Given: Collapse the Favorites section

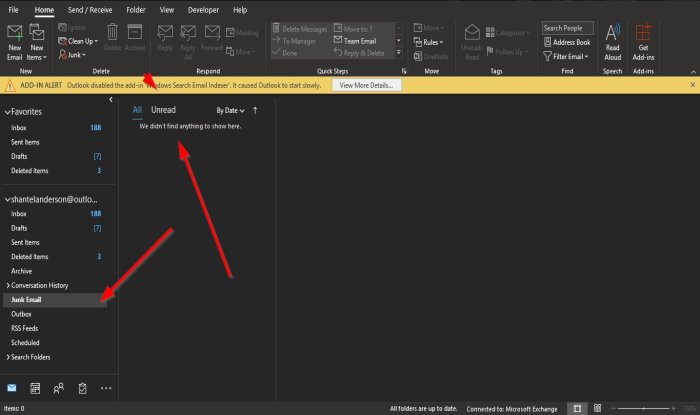Looking at the screenshot, I should tap(7, 112).
